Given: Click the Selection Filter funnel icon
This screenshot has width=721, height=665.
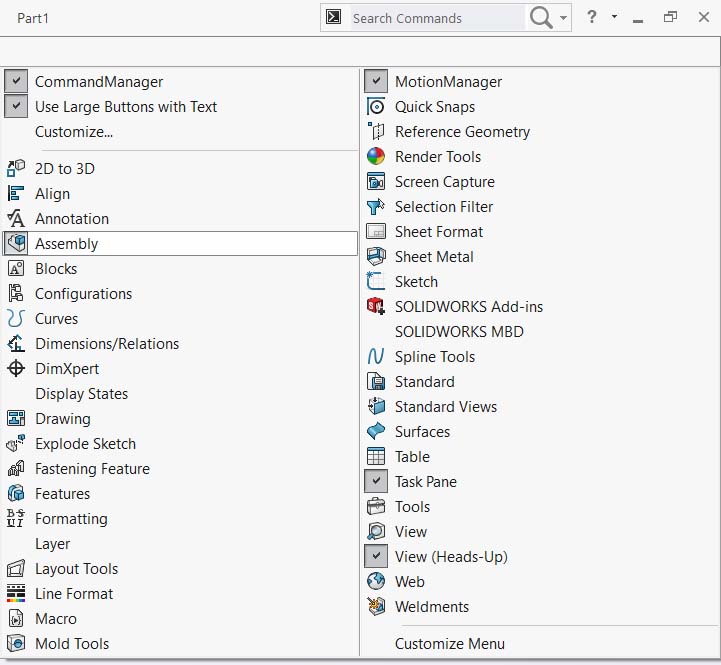Looking at the screenshot, I should [x=376, y=207].
